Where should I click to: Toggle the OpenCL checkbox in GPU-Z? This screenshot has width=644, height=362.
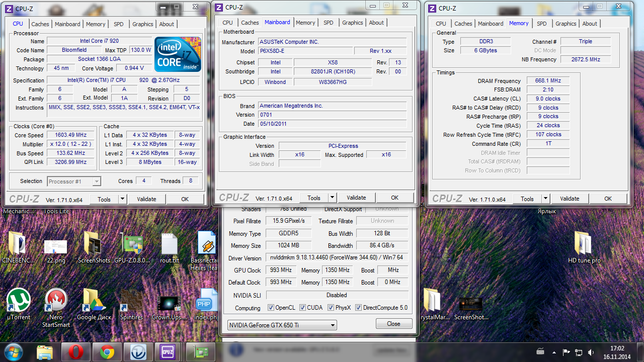pos(271,308)
